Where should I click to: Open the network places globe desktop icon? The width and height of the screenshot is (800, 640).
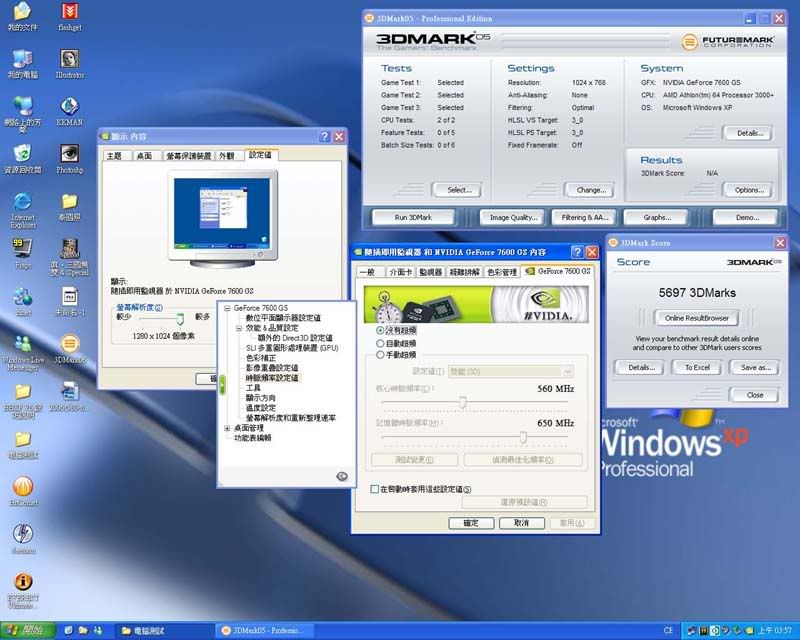click(22, 114)
